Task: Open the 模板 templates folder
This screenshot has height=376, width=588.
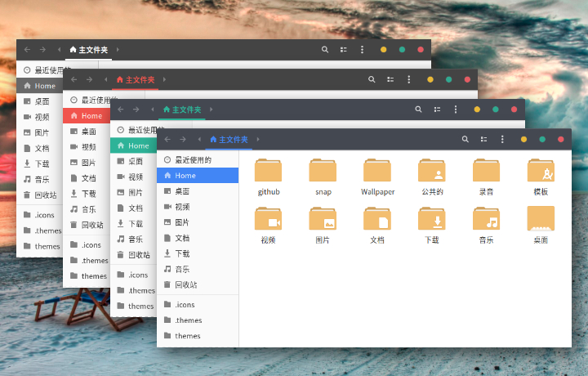Action: (x=541, y=170)
